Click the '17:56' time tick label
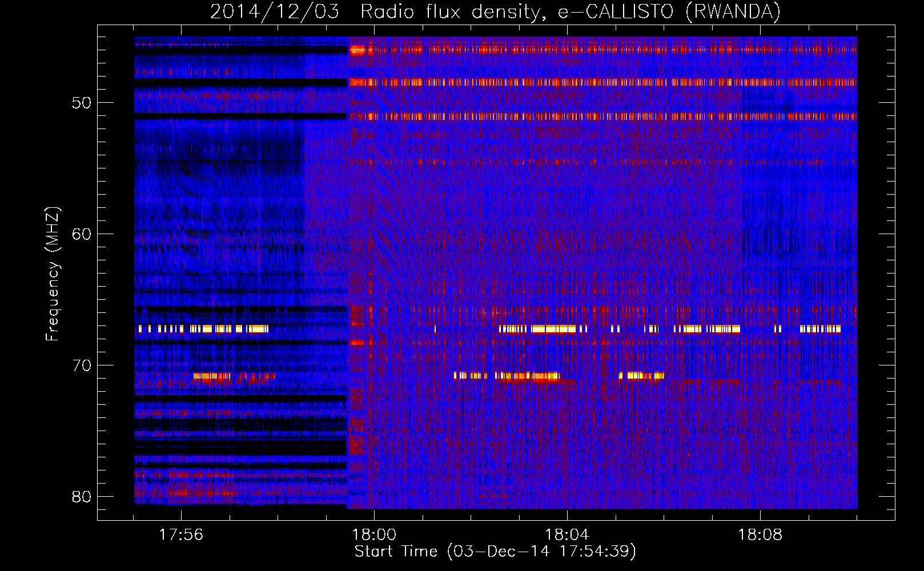 pos(181,535)
